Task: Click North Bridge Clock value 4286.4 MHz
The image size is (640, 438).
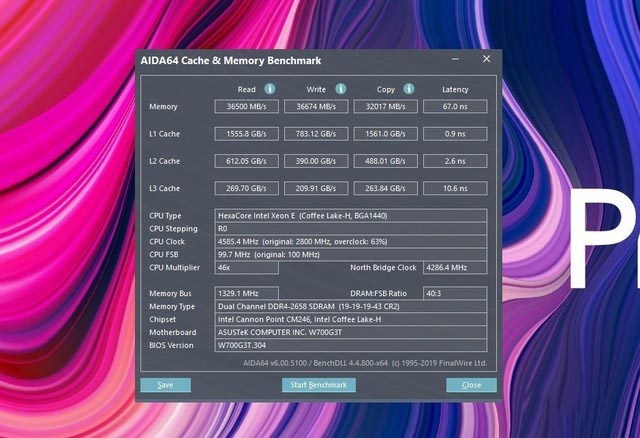Action: pos(455,268)
